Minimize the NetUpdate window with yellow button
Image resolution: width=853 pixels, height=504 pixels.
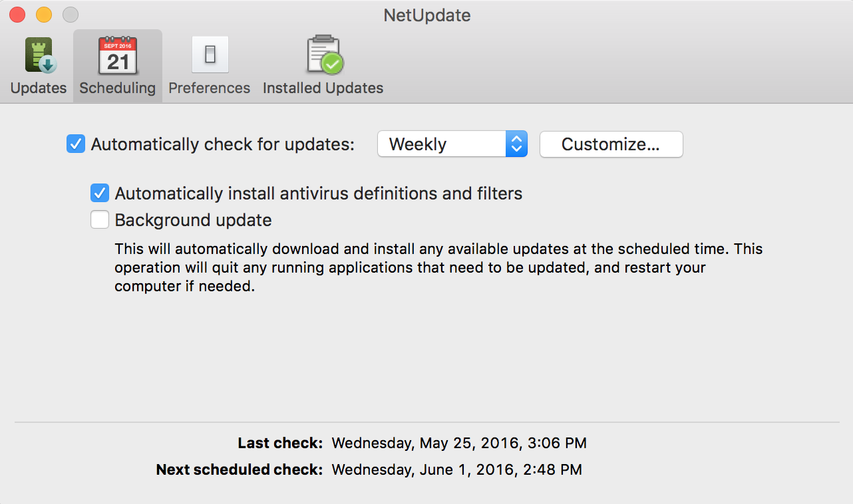click(x=44, y=15)
